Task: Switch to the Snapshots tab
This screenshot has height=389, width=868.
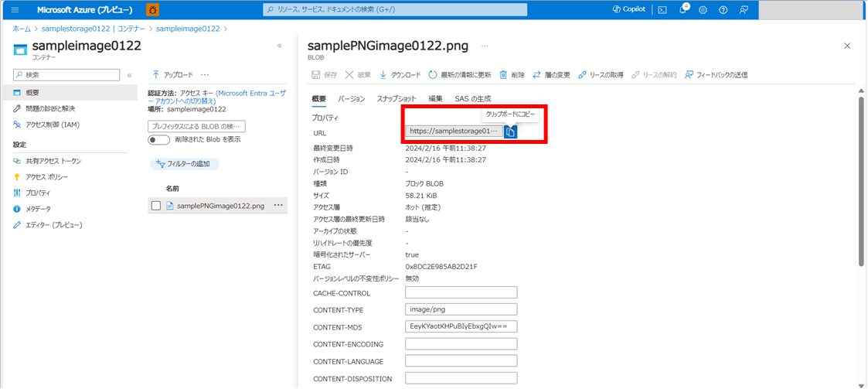Action: pyautogui.click(x=397, y=99)
